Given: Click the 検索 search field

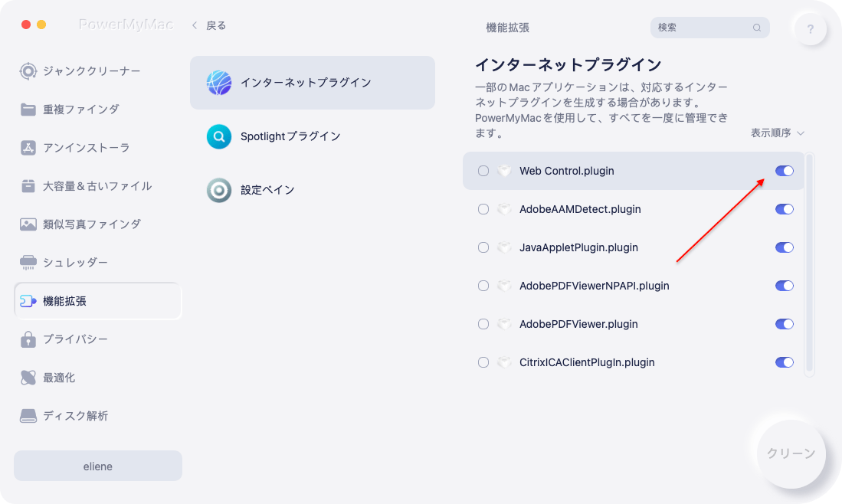Looking at the screenshot, I should pos(710,28).
